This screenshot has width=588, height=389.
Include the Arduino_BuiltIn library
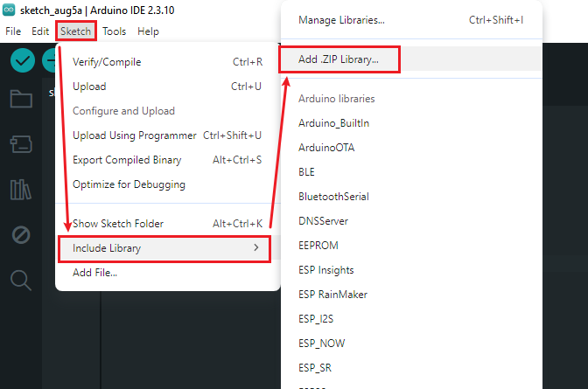point(411,123)
